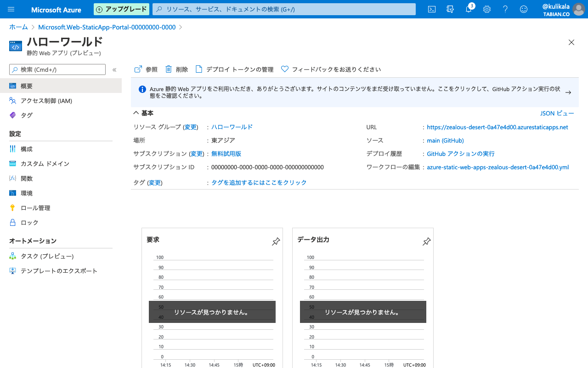Viewport: 588px width, 368px height.
Task: Click the アップグレード button
Action: [x=122, y=9]
